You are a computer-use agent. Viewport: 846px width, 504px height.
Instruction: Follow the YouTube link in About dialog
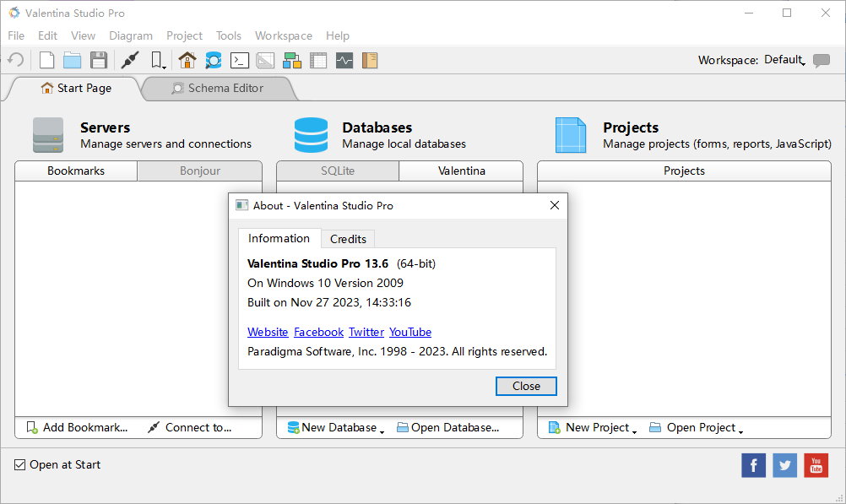[x=410, y=332]
